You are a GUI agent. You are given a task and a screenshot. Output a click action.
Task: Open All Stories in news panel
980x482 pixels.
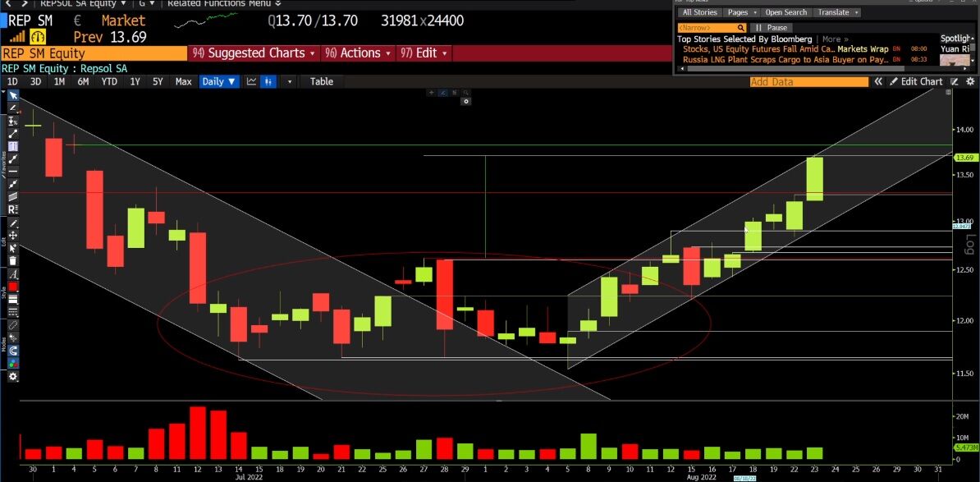click(700, 12)
